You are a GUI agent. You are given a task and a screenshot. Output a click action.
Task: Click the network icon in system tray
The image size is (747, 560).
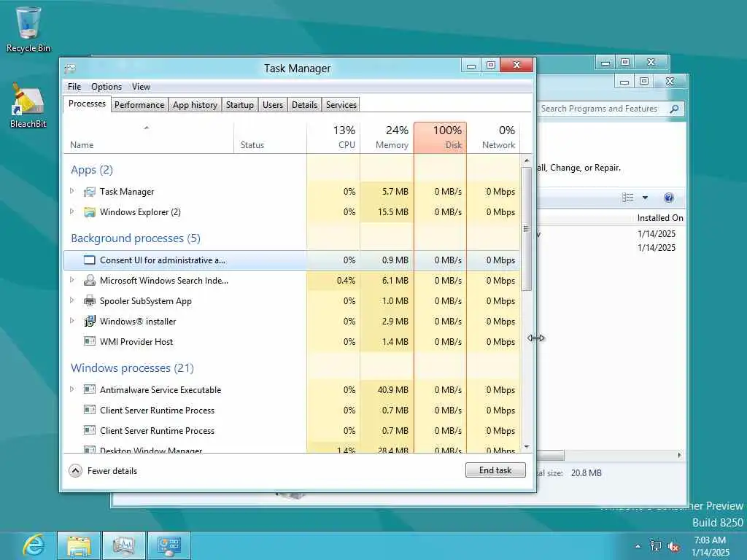click(656, 546)
